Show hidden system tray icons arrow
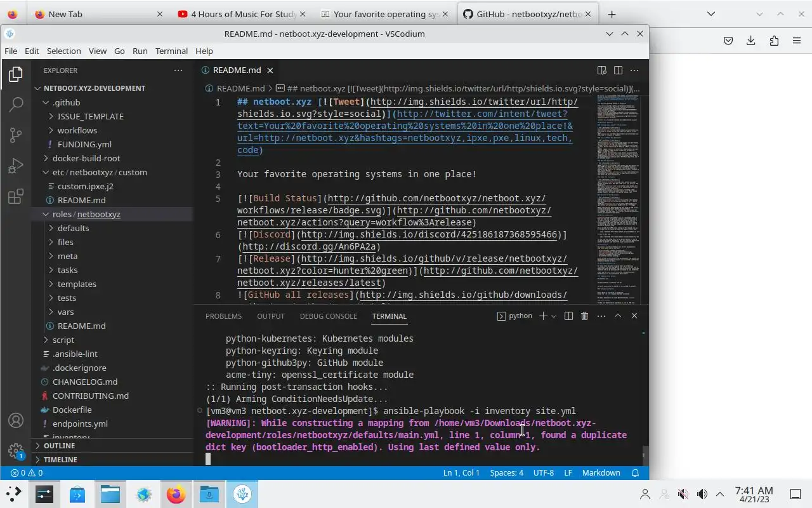This screenshot has width=812, height=508. [720, 494]
